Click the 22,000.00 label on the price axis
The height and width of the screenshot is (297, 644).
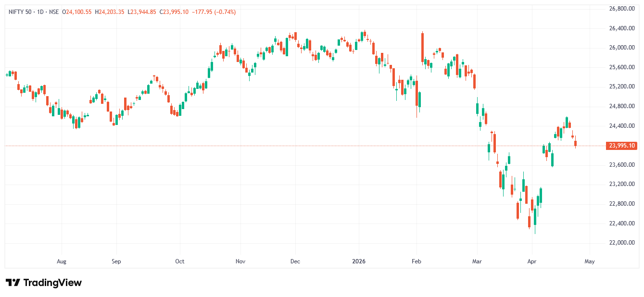pos(622,243)
